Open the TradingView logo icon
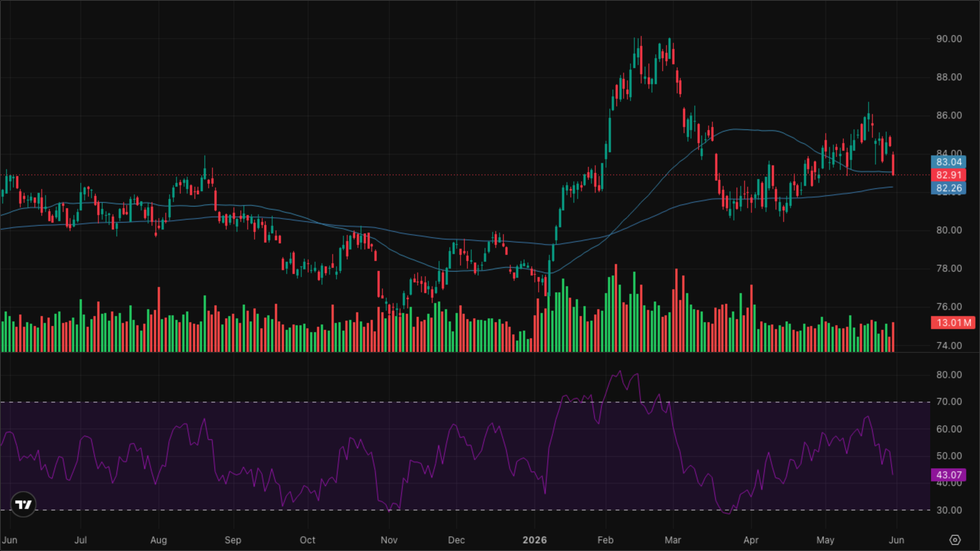Image resolution: width=980 pixels, height=551 pixels. pyautogui.click(x=23, y=504)
